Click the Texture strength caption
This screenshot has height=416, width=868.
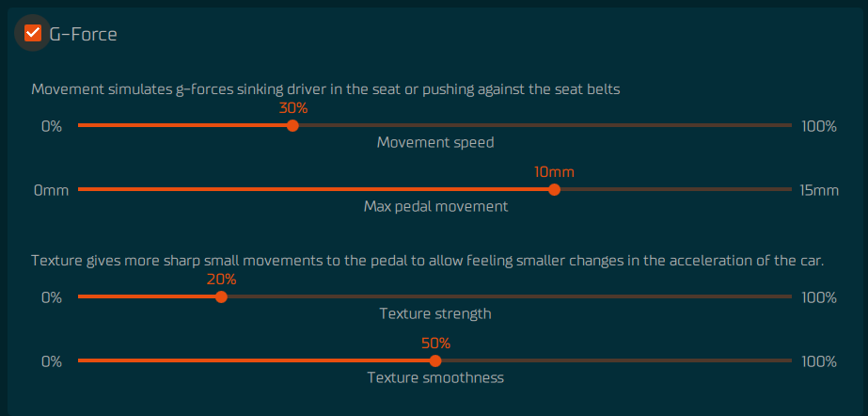point(435,314)
